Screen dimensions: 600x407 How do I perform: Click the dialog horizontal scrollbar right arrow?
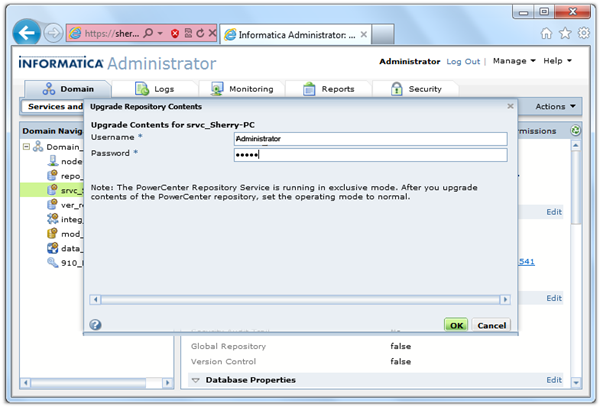click(x=505, y=300)
